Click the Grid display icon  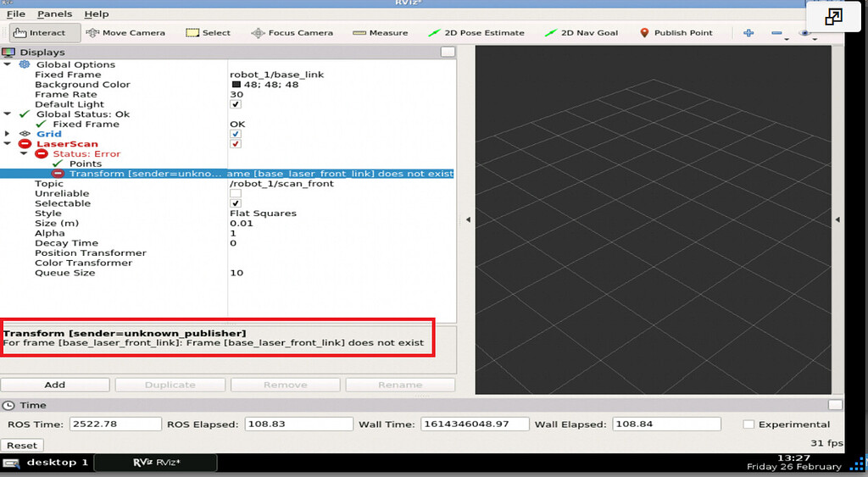25,134
